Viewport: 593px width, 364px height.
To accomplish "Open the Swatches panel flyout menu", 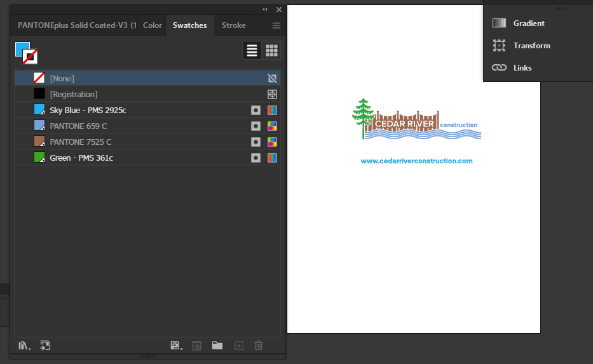I will click(276, 25).
